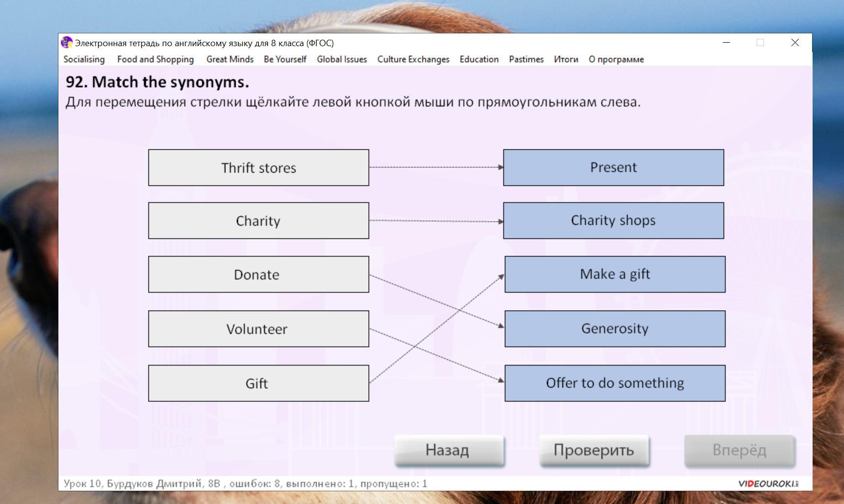
Task: Select the Present answer box
Action: 613,168
